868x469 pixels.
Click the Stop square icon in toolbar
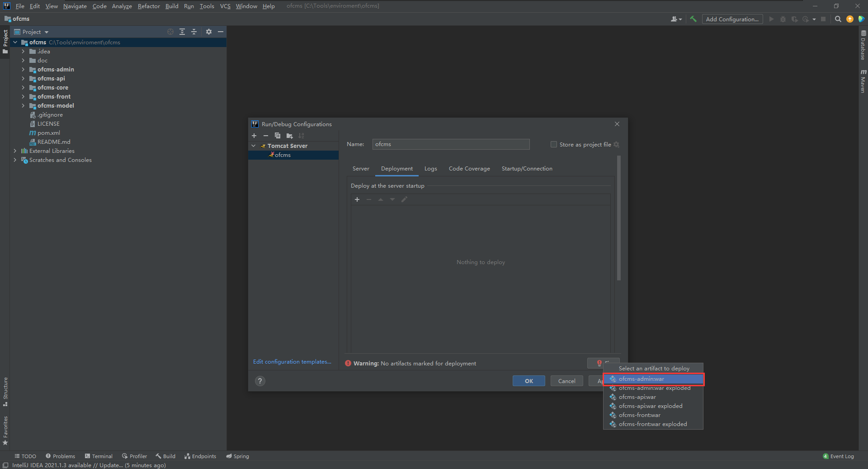pyautogui.click(x=823, y=19)
